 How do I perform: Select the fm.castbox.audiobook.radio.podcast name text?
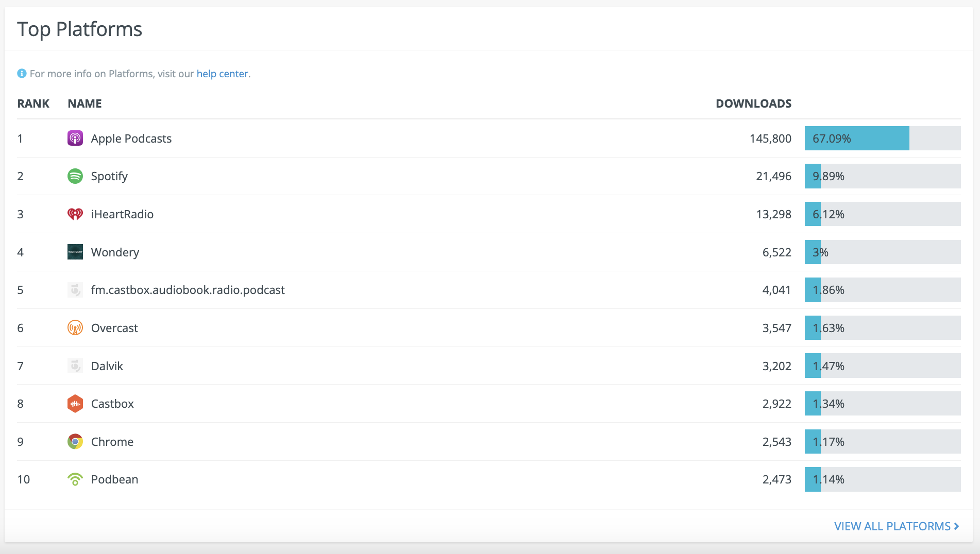coord(188,290)
